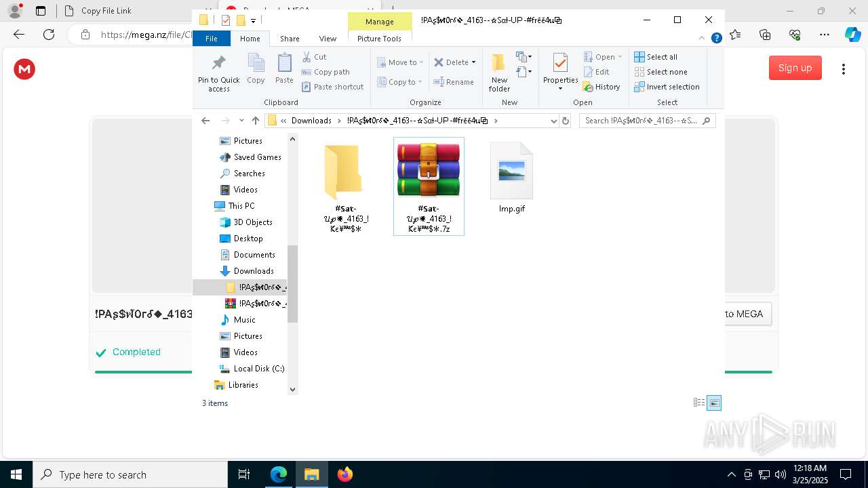The height and width of the screenshot is (488, 868).
Task: Select the Home ribbon tab
Action: tap(250, 39)
